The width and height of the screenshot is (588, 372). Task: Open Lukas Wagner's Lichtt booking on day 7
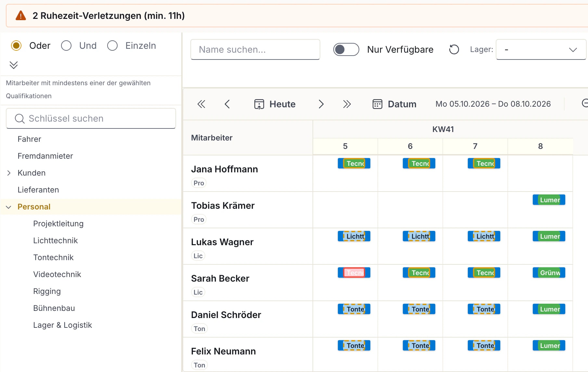point(484,236)
